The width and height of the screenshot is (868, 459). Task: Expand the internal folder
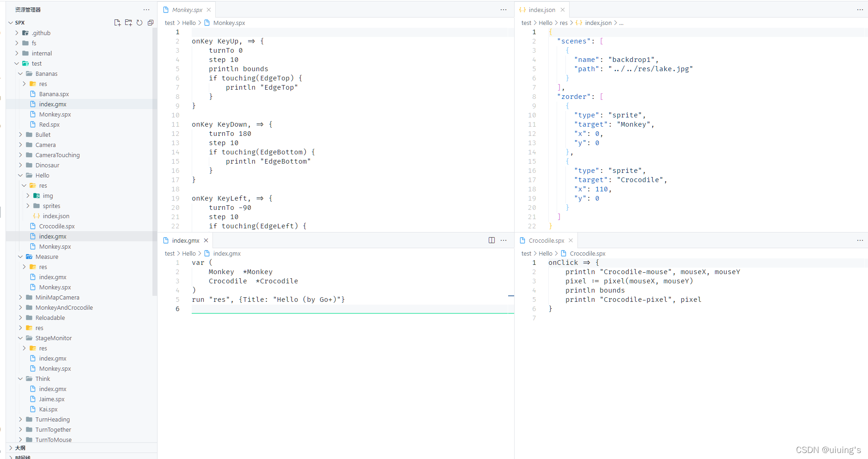(17, 53)
